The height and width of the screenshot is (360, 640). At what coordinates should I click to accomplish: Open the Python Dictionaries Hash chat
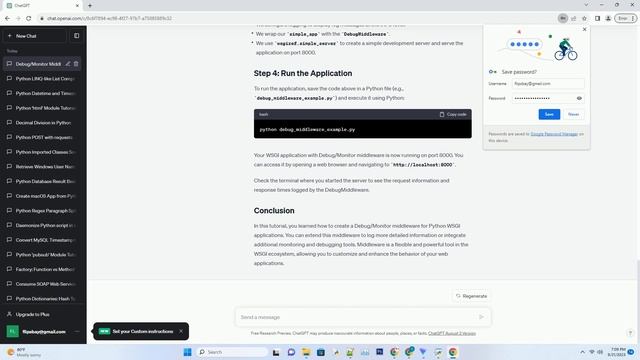point(42,299)
